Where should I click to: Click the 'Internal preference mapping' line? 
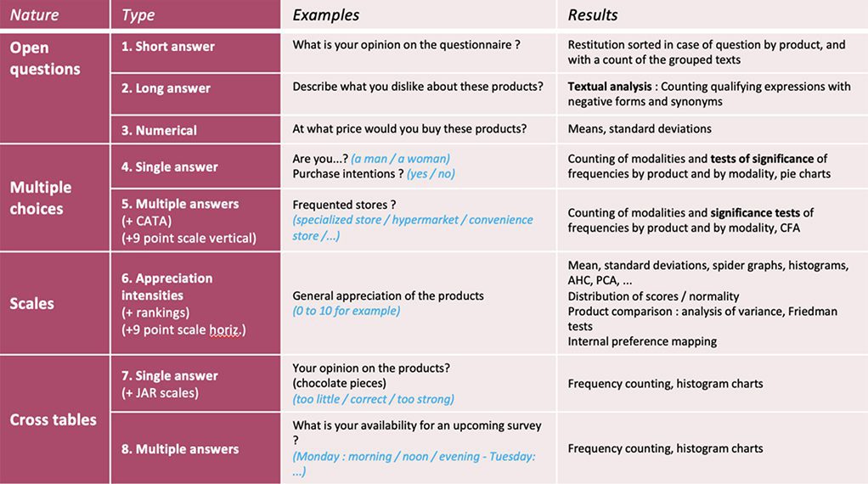coord(642,341)
